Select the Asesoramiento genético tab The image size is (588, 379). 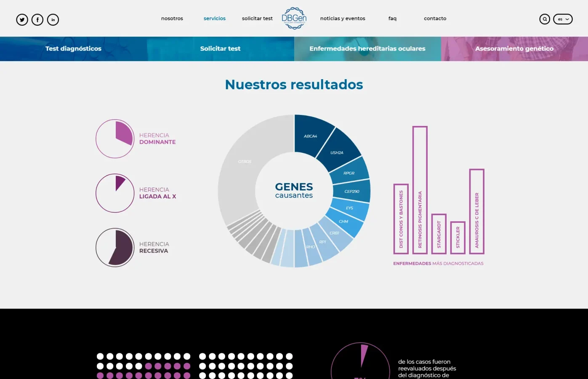click(514, 49)
